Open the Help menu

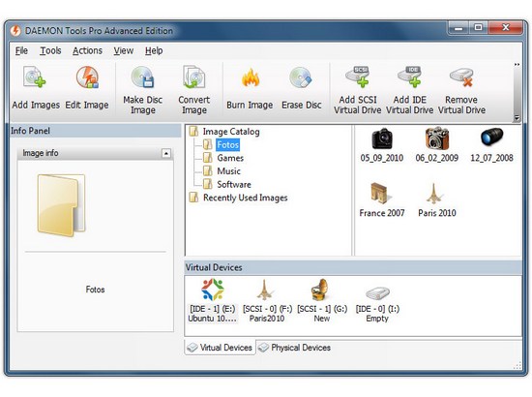pos(154,50)
